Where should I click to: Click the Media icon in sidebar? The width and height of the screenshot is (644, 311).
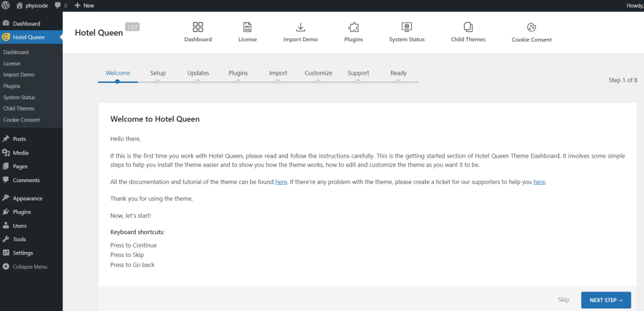click(6, 153)
